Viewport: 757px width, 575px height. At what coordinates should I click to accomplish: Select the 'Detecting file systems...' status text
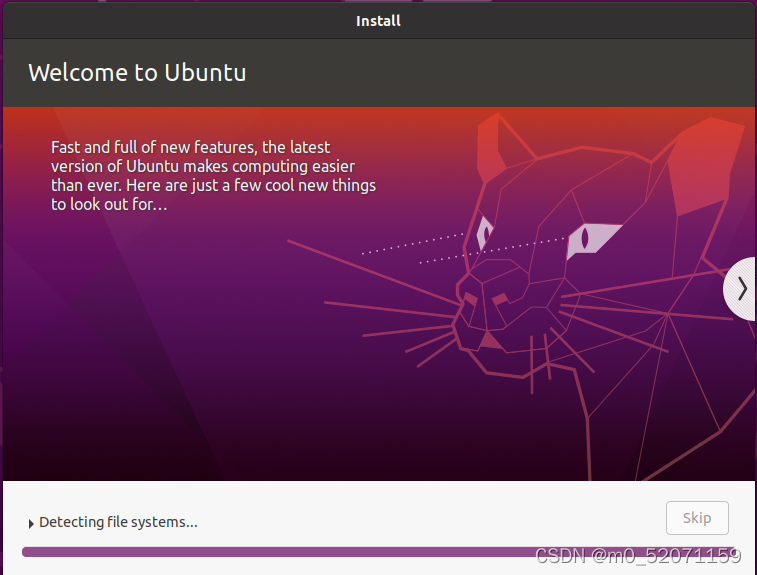(x=118, y=522)
